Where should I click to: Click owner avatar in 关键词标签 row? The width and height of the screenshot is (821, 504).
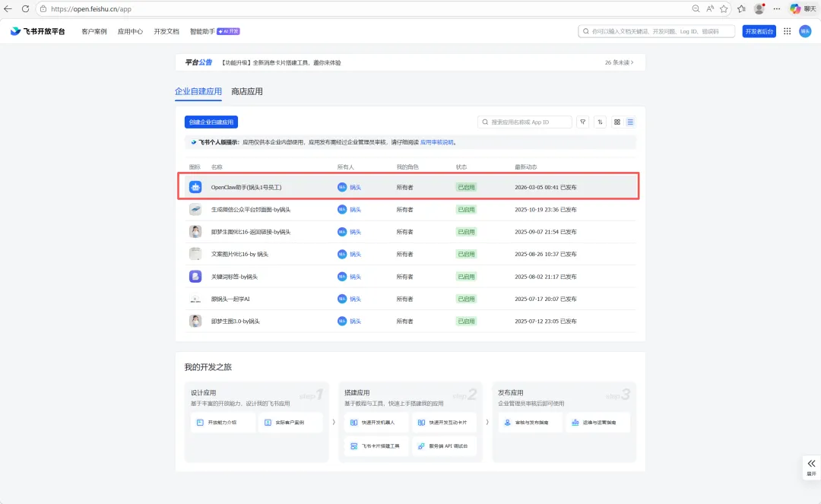pos(342,277)
